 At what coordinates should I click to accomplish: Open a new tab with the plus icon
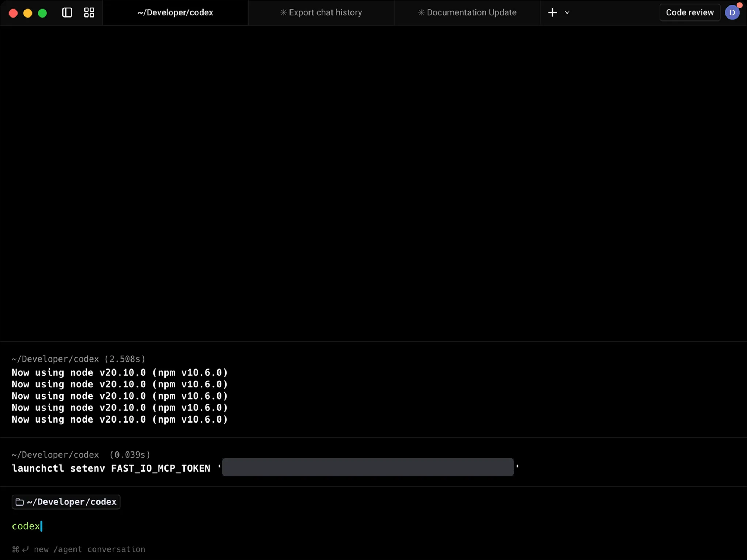coord(552,12)
